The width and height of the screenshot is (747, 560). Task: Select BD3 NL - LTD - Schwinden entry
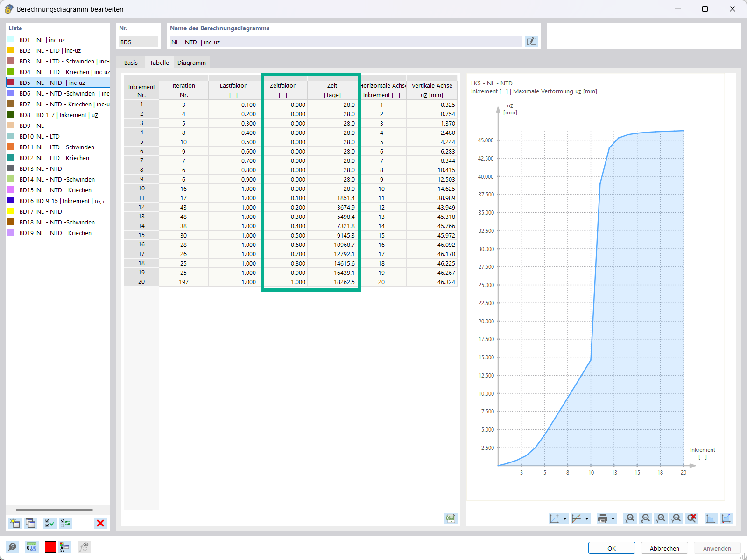(58, 61)
